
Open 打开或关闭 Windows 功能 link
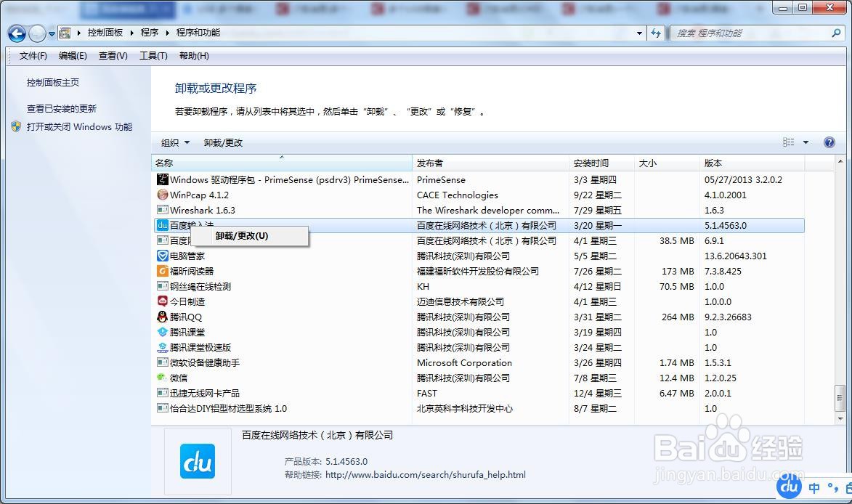point(79,126)
